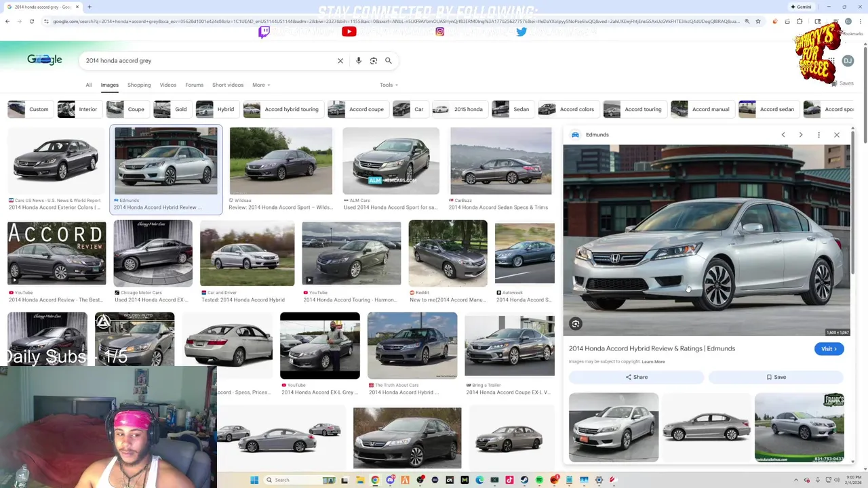Open Bring a Trailer Accord Coupe thumbnail
This screenshot has width=868, height=488.
[x=509, y=345]
